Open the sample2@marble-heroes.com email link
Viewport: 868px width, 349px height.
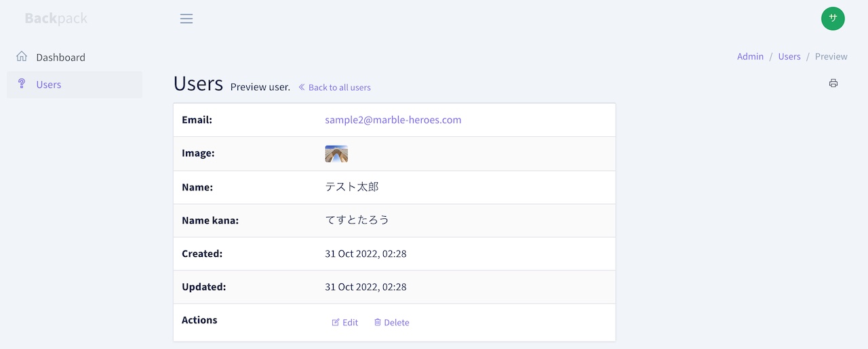point(393,120)
